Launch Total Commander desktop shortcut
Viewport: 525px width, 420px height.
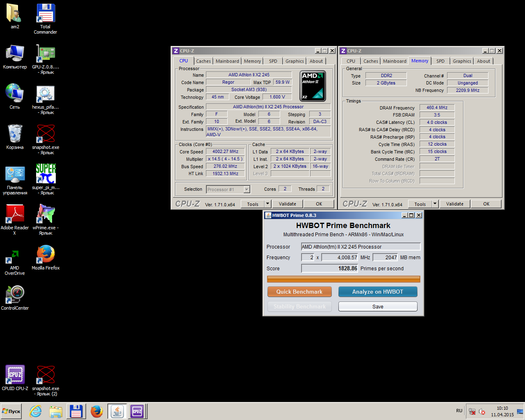(x=46, y=19)
